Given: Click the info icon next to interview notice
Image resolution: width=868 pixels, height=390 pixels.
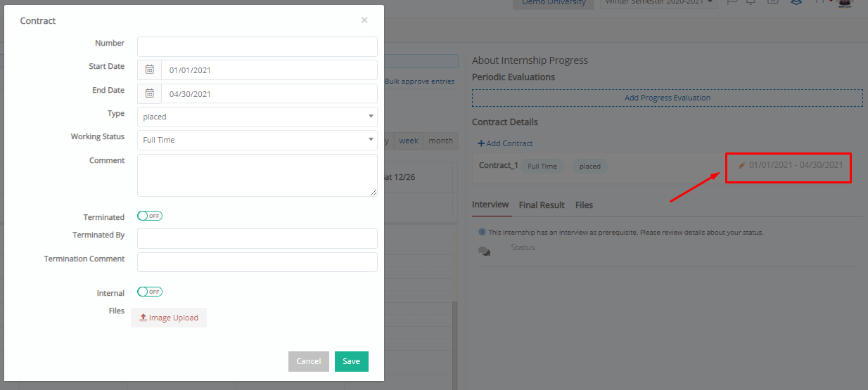Looking at the screenshot, I should [x=482, y=232].
